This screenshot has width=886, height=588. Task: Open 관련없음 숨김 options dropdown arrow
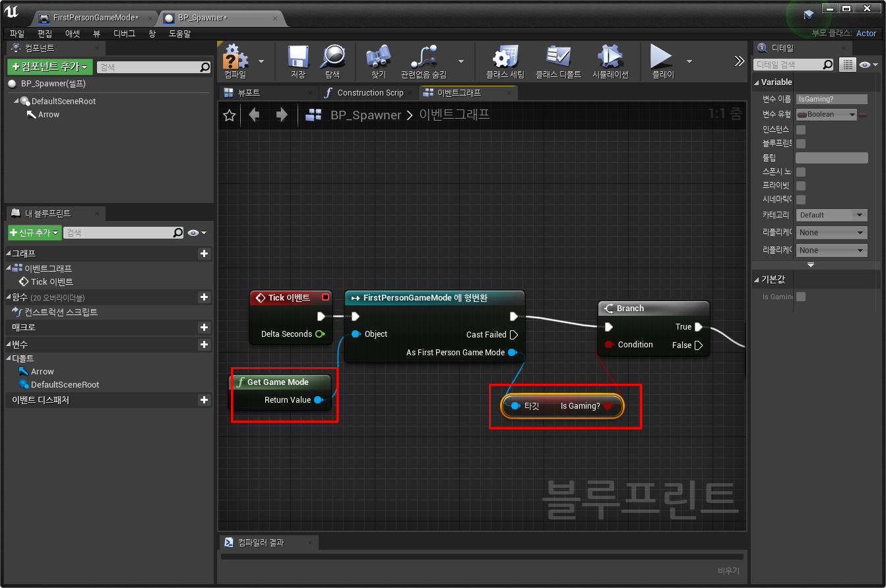(x=460, y=61)
